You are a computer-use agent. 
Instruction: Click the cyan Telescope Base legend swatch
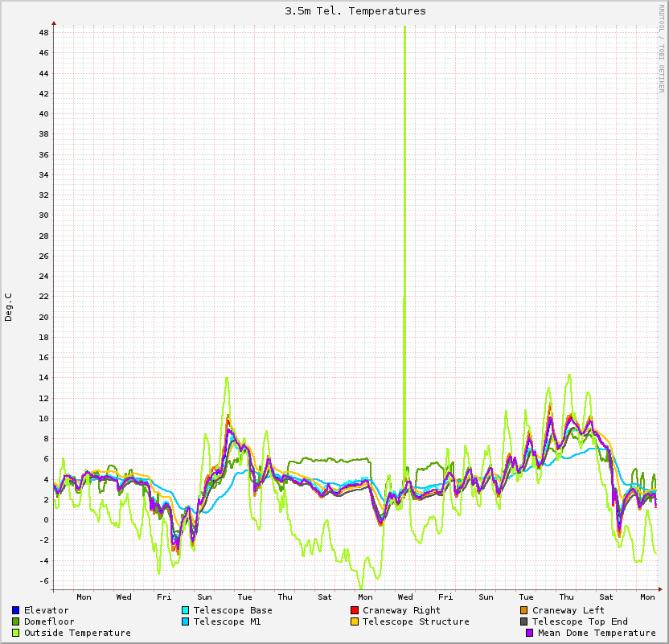tap(186, 610)
